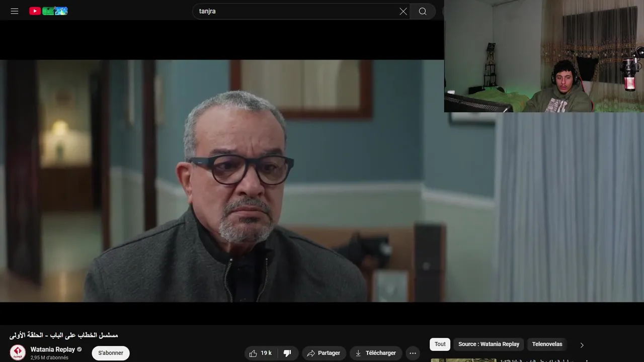Open the Watania Replay channel avatar
644x362 pixels.
click(x=18, y=352)
